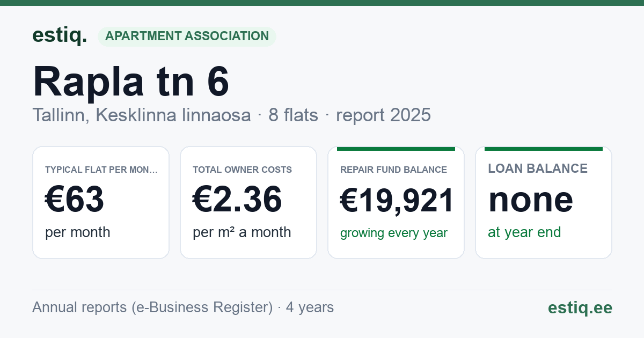Open the Total owner costs card
This screenshot has height=338, width=644.
248,202
